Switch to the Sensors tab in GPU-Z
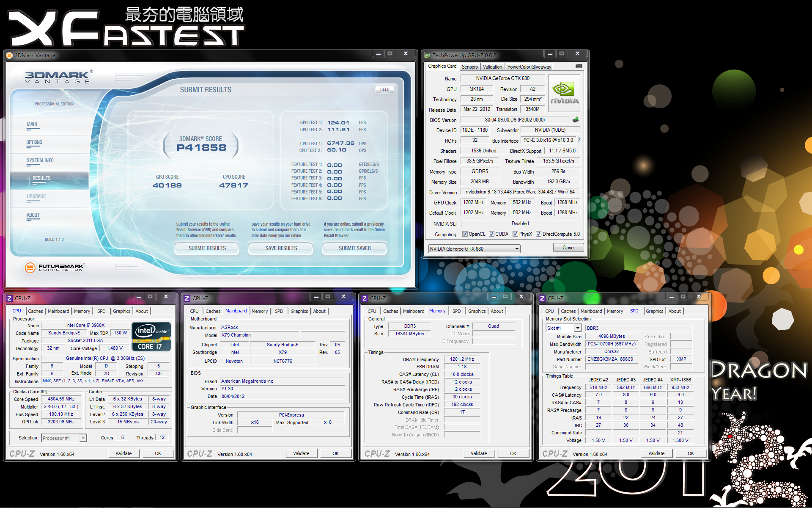This screenshot has width=812, height=508. pyautogui.click(x=469, y=67)
